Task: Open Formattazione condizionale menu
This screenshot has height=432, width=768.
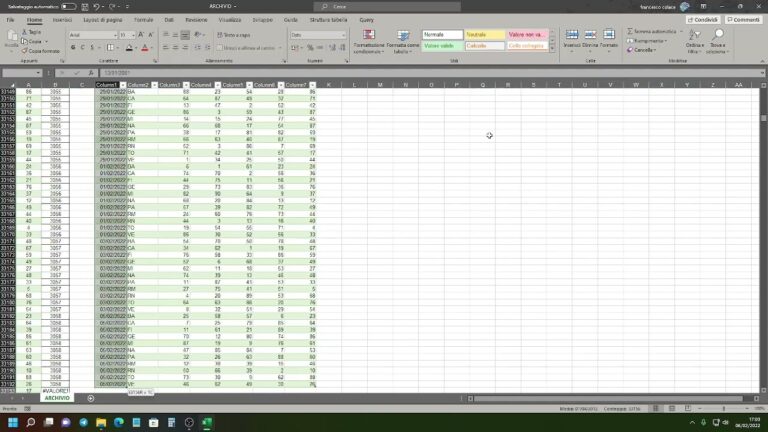Action: 369,41
